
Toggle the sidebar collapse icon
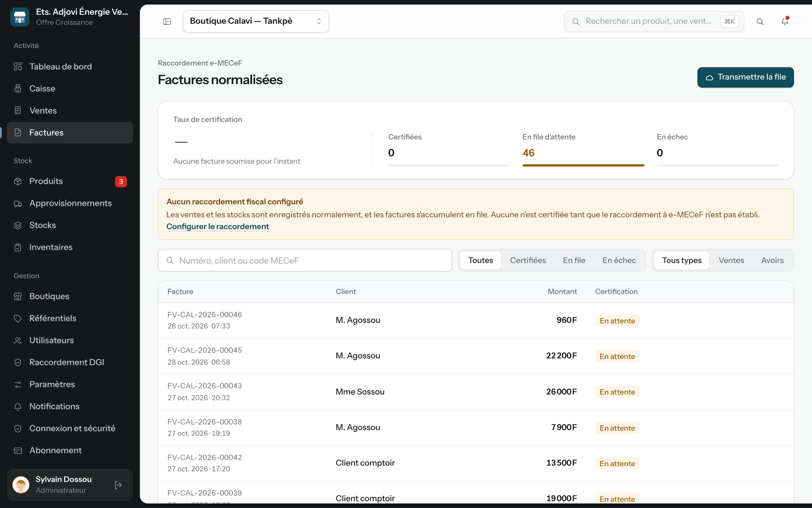[167, 21]
